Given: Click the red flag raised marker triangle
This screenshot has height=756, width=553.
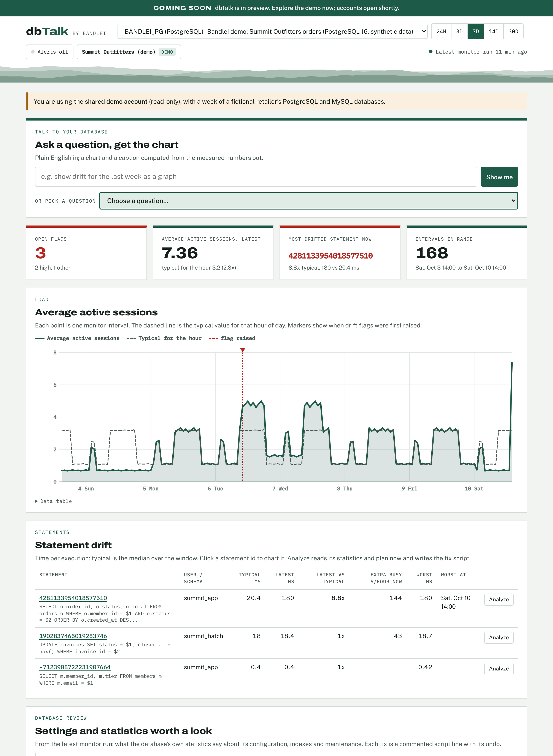Looking at the screenshot, I should click(x=243, y=350).
